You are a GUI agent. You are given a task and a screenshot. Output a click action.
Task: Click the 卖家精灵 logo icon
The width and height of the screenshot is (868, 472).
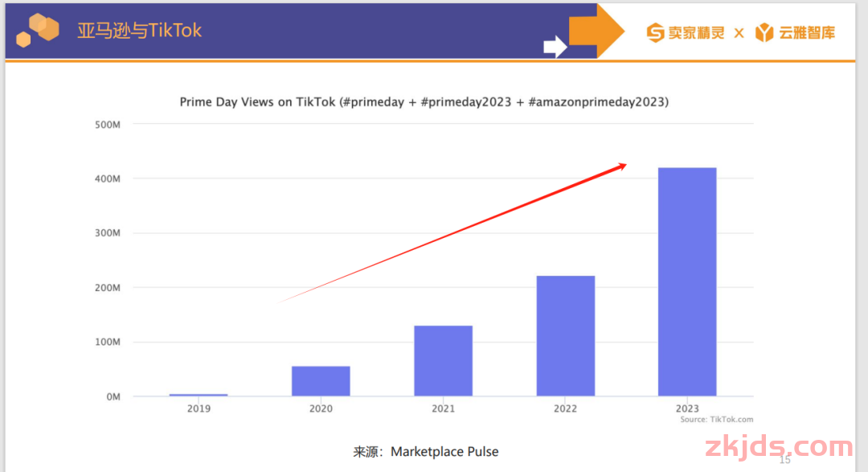tap(656, 33)
